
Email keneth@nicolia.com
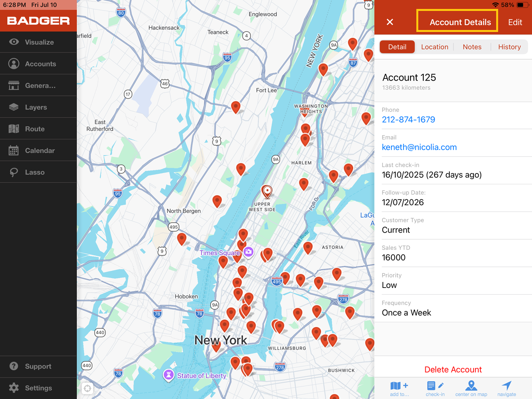[x=419, y=147]
